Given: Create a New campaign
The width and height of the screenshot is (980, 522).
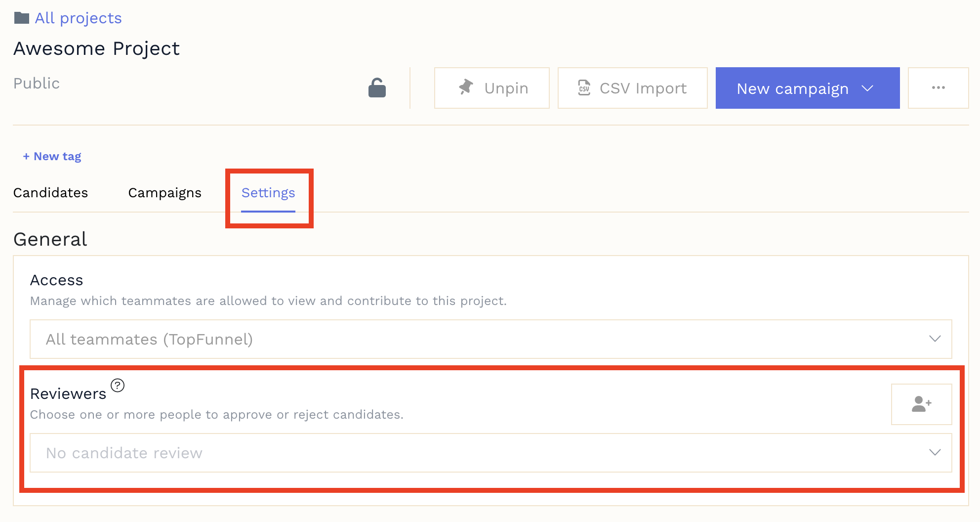Looking at the screenshot, I should coord(792,88).
